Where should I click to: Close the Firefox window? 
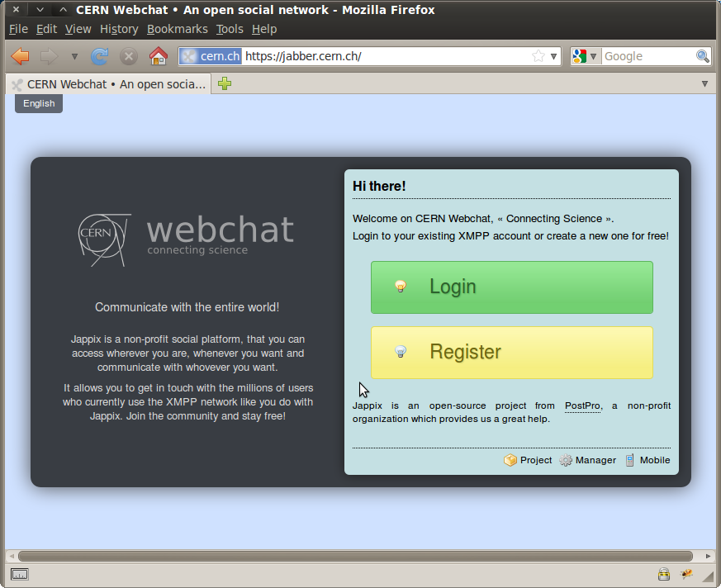coord(16,9)
